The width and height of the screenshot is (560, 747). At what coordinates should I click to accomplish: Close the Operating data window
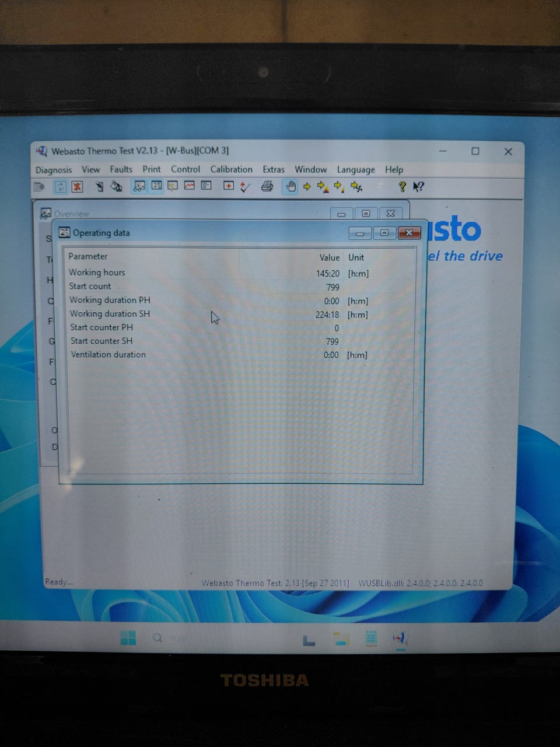[x=409, y=233]
